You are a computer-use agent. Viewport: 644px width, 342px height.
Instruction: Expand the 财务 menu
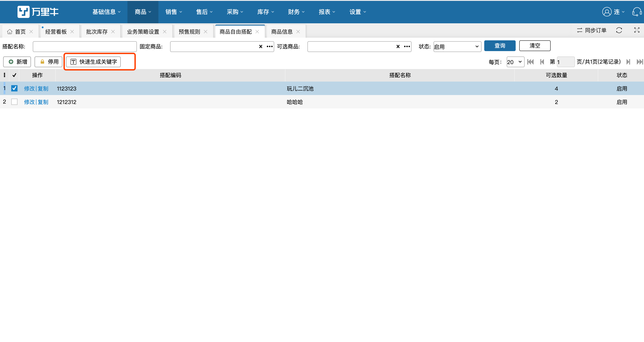tap(296, 12)
